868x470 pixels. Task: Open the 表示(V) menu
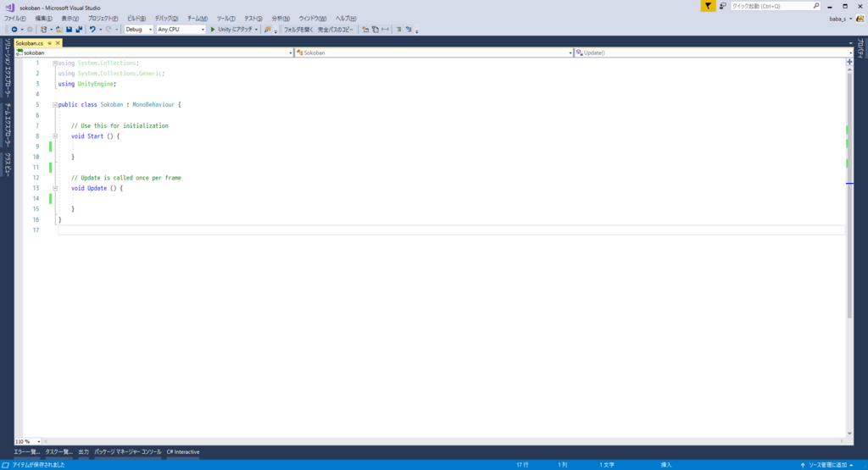70,19
